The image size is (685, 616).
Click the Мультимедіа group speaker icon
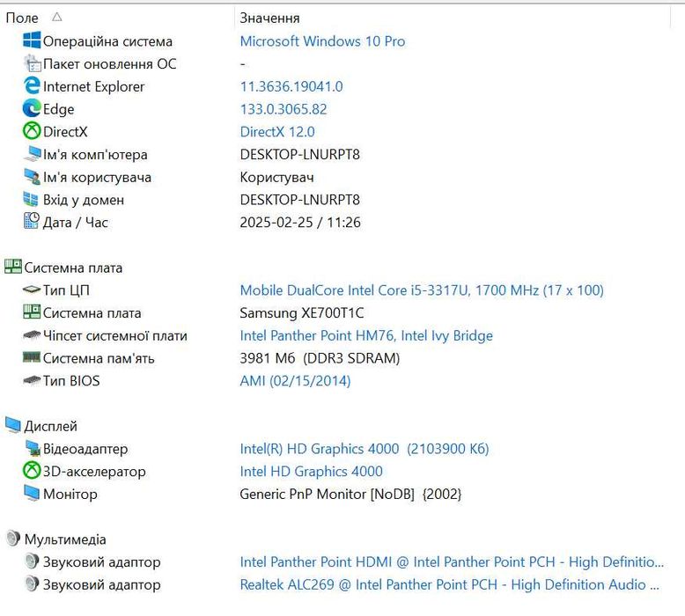[x=12, y=539]
